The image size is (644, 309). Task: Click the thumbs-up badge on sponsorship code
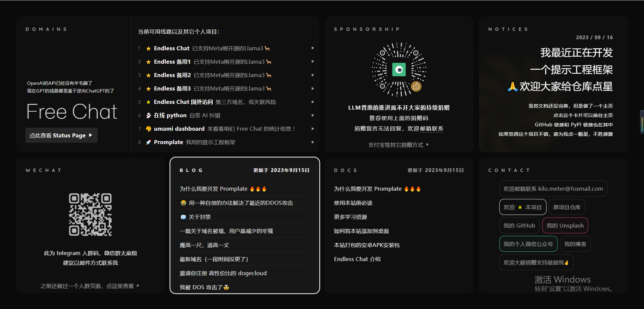[416, 86]
